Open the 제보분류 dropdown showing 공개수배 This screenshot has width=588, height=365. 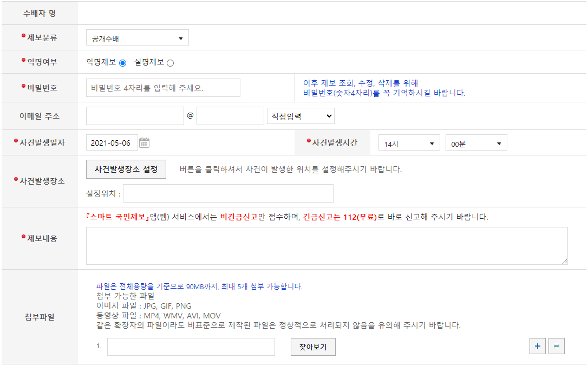137,37
